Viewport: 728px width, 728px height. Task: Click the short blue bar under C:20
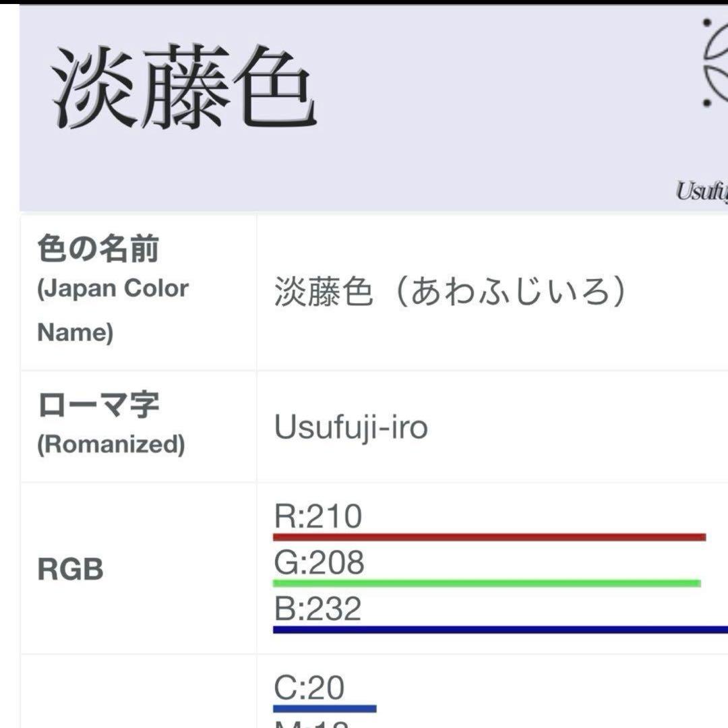tap(324, 708)
